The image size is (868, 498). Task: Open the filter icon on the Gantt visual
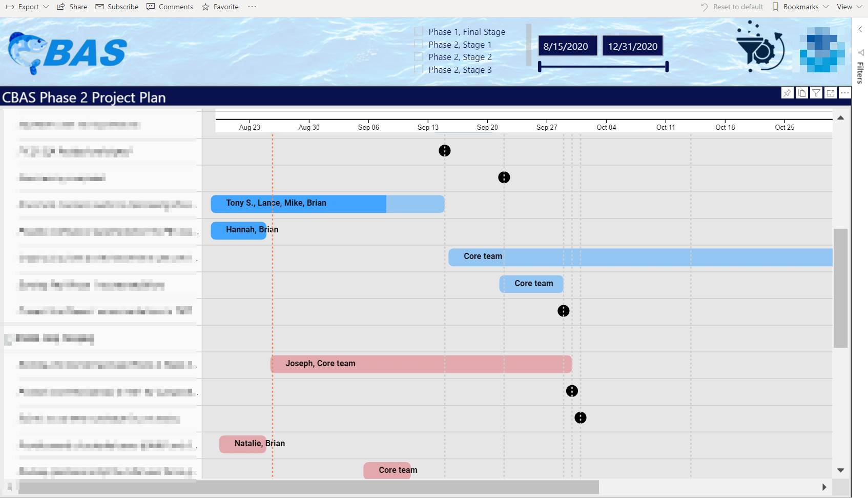[816, 93]
